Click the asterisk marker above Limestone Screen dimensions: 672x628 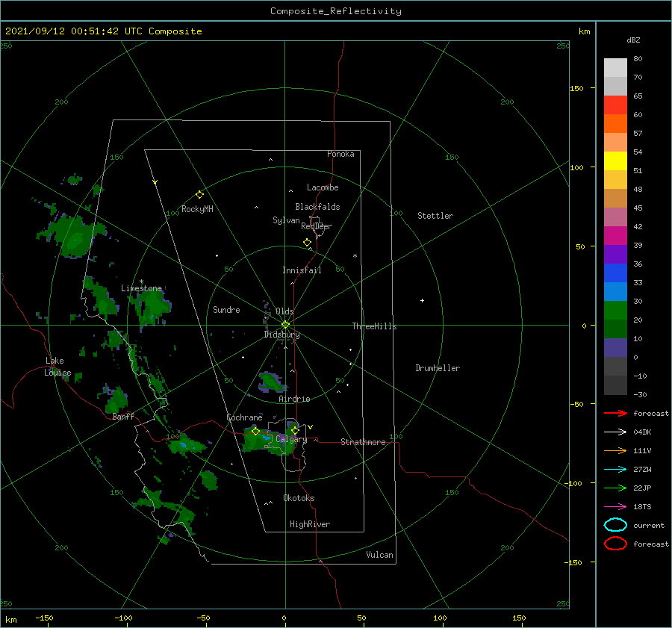141,282
